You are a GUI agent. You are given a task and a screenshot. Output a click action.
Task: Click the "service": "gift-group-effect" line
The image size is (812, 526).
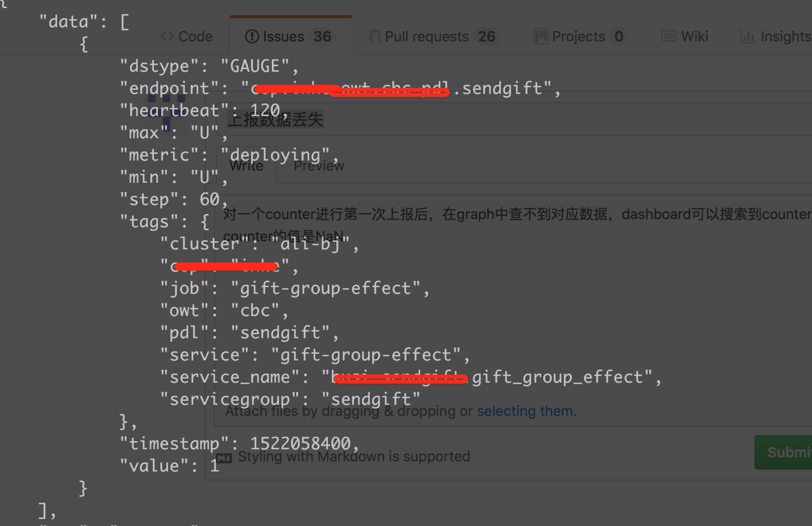pyautogui.click(x=315, y=355)
